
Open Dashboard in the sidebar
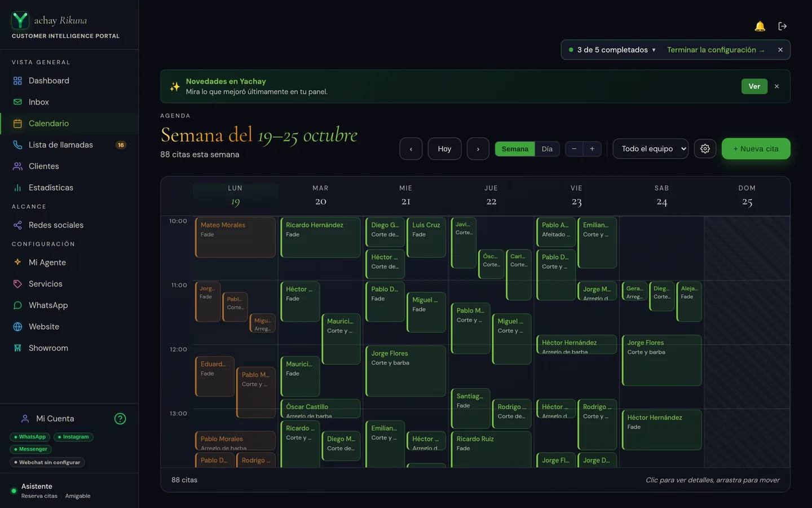69,81
